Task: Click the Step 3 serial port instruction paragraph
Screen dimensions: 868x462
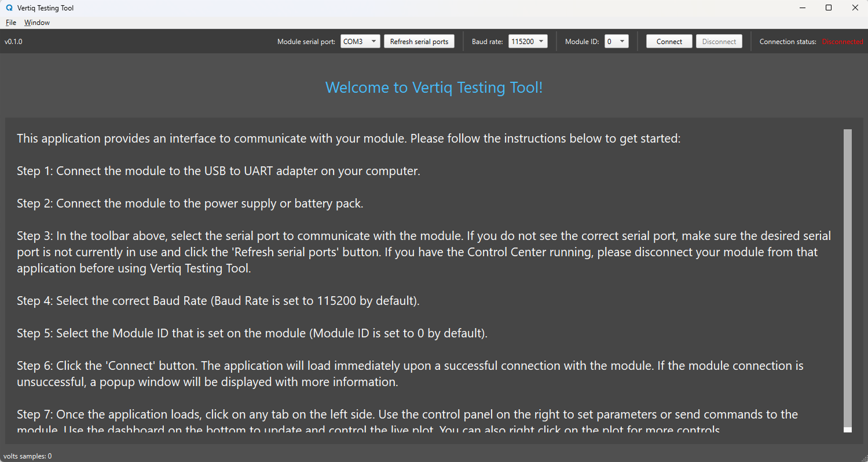Action: click(424, 252)
